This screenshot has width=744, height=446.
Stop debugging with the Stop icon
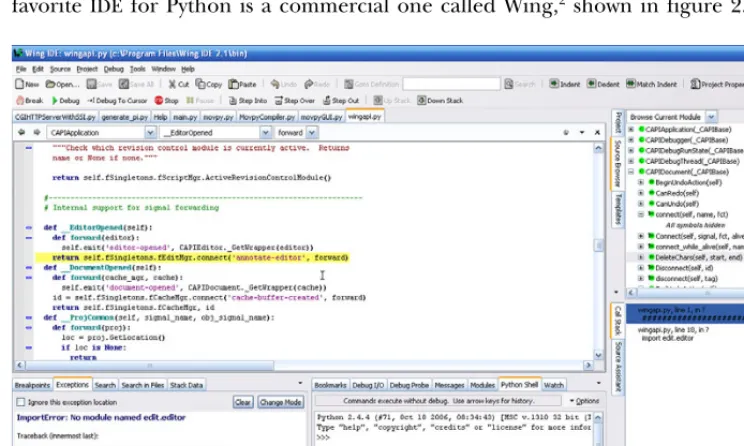pyautogui.click(x=159, y=101)
